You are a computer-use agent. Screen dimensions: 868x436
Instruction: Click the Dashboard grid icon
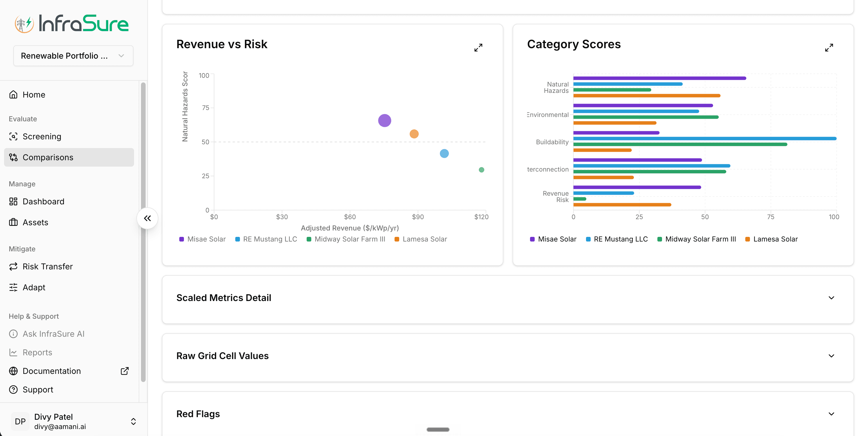click(x=13, y=202)
